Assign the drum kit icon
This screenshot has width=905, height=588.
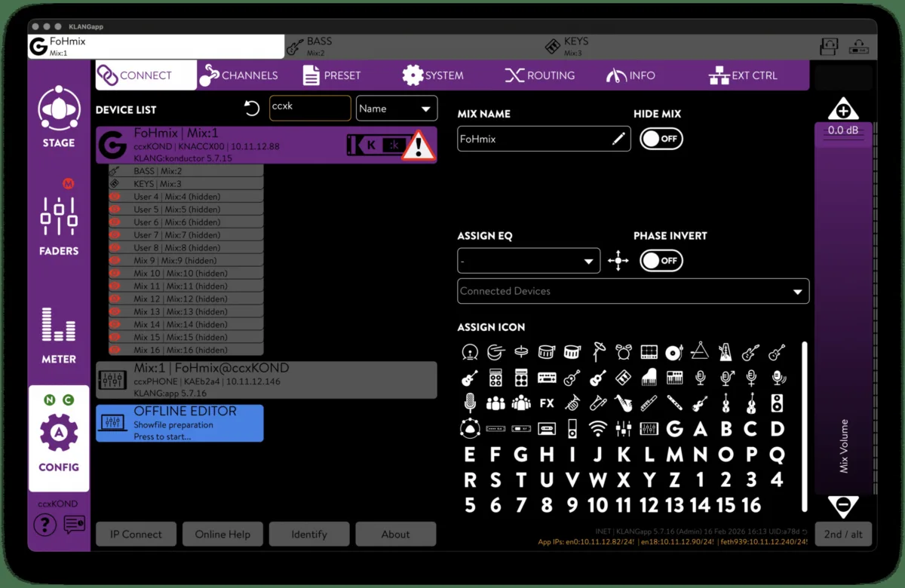tap(623, 351)
